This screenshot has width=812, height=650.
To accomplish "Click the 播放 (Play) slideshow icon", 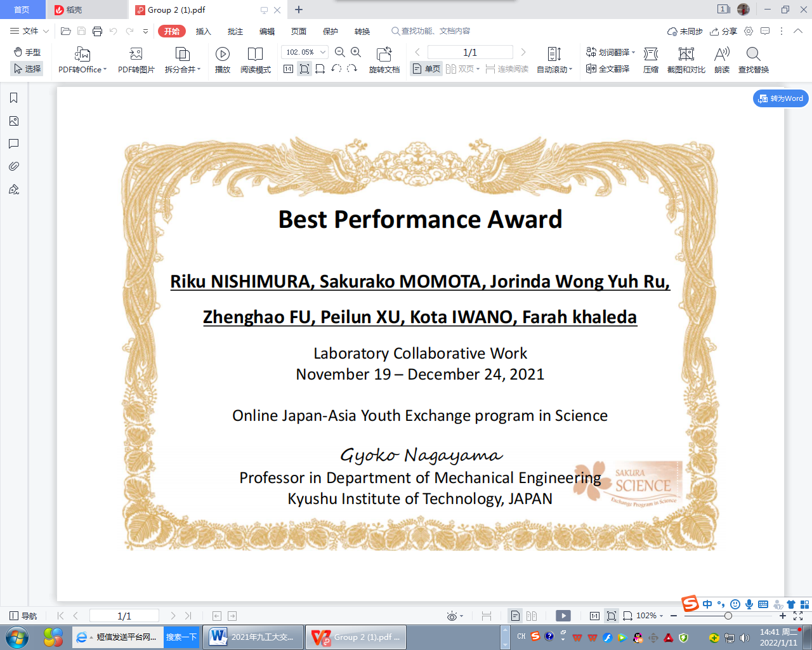I will pyautogui.click(x=222, y=55).
